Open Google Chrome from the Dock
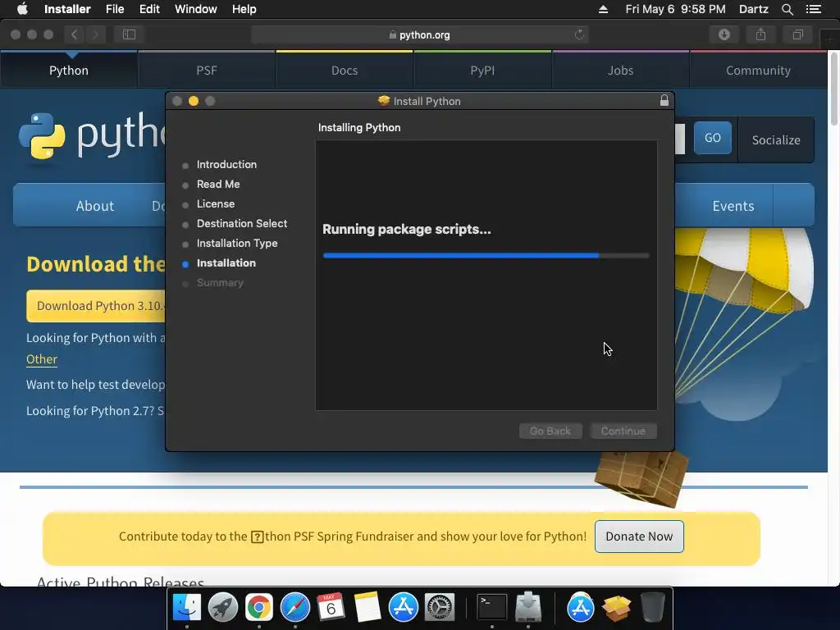The image size is (840, 630). pos(258,608)
